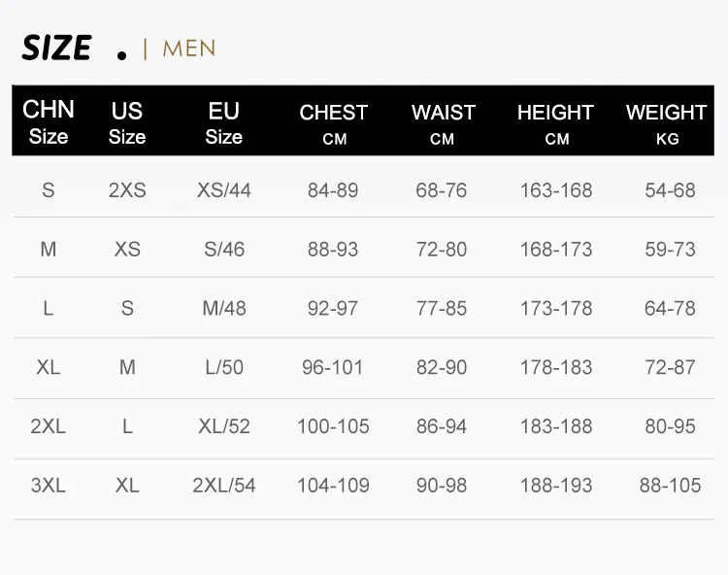Click the 3XL cell in CHN Size column
Image resolution: width=728 pixels, height=575 pixels.
pos(49,486)
